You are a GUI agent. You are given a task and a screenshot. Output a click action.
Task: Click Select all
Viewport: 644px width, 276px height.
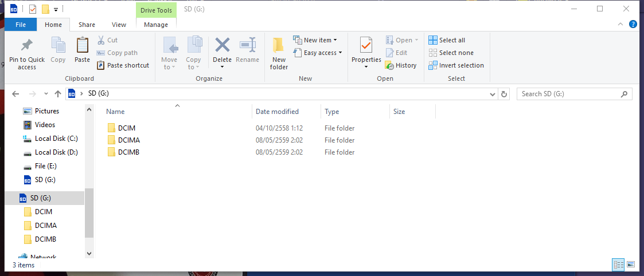click(447, 40)
